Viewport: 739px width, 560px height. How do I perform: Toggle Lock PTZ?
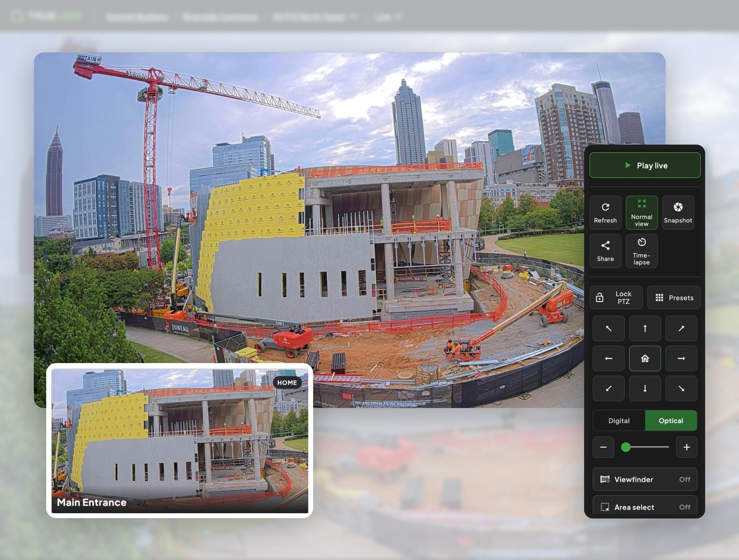[x=616, y=298]
